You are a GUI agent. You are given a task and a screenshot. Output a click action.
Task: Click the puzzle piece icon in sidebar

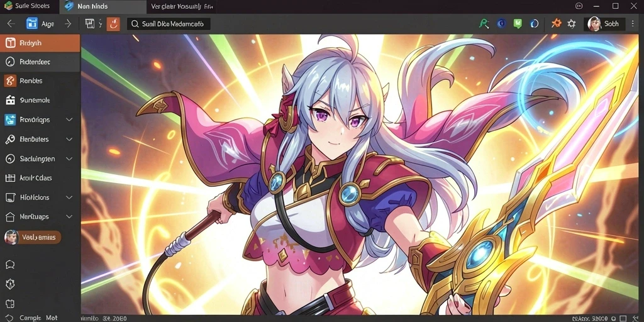click(10, 304)
